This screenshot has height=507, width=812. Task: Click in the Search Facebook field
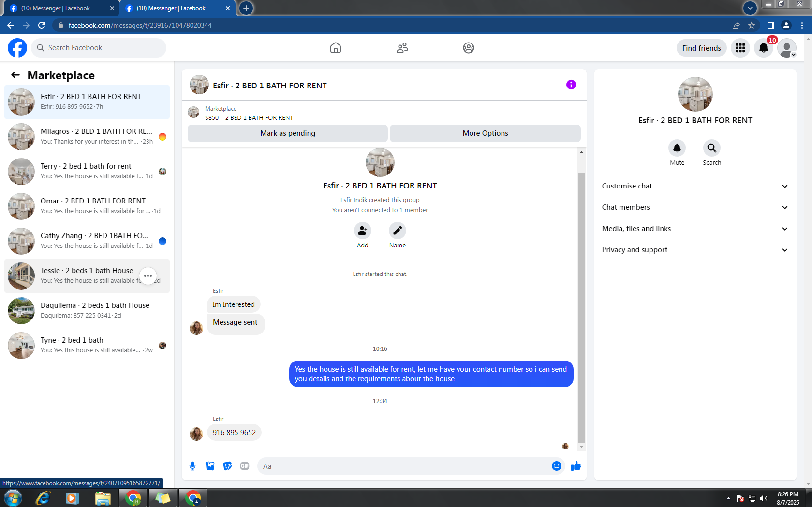99,48
